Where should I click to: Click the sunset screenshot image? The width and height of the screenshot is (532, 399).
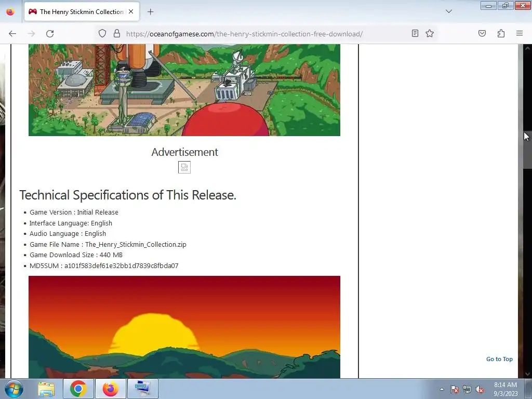click(184, 327)
